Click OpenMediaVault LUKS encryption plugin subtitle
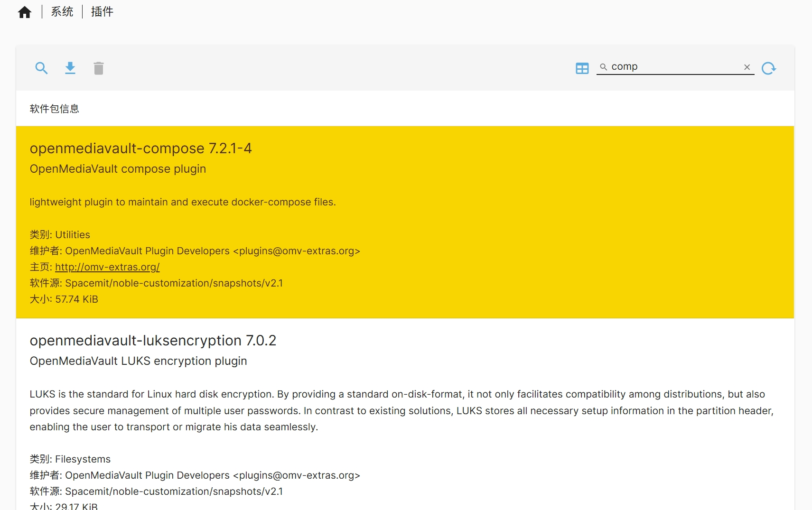Screen dimensions: 812x510 tap(138, 361)
